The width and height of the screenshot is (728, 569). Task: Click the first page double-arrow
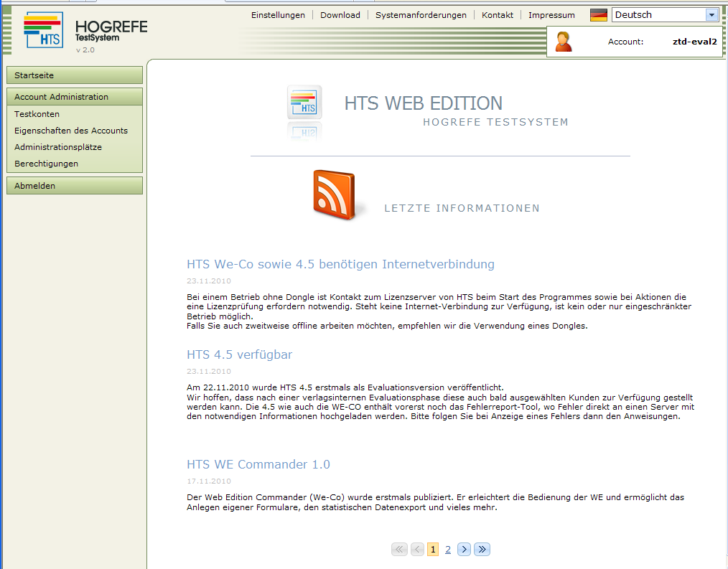click(399, 550)
